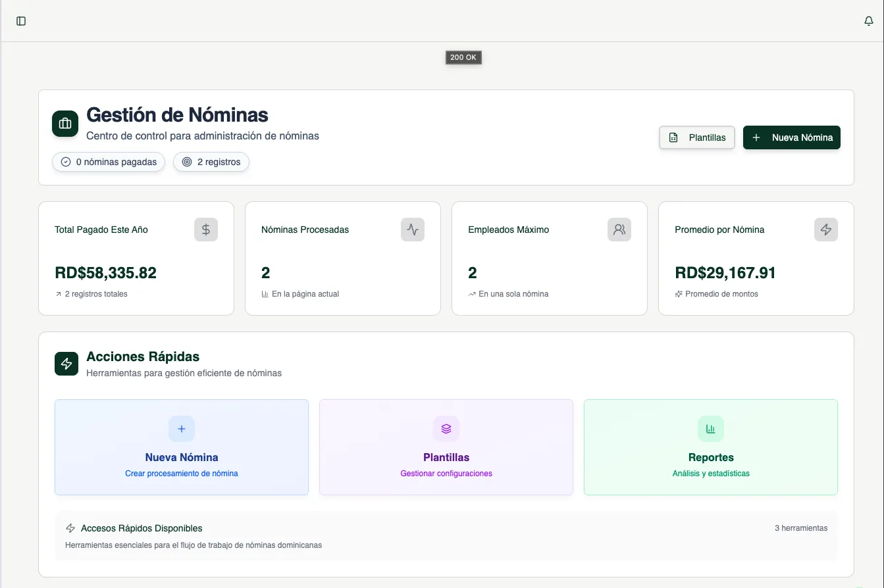Click the users icon in Empleados Máximo card
The image size is (884, 588).
click(619, 230)
